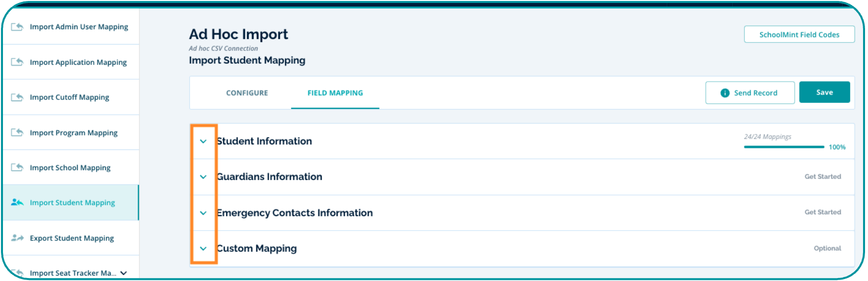Viewport: 868px width, 281px height.
Task: Click the info icon on Send Record
Action: tap(724, 93)
